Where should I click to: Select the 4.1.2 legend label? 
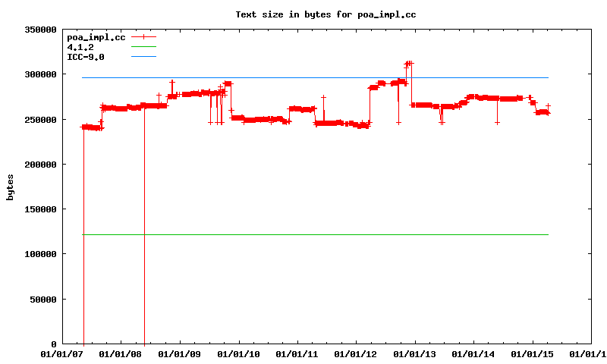pos(80,47)
